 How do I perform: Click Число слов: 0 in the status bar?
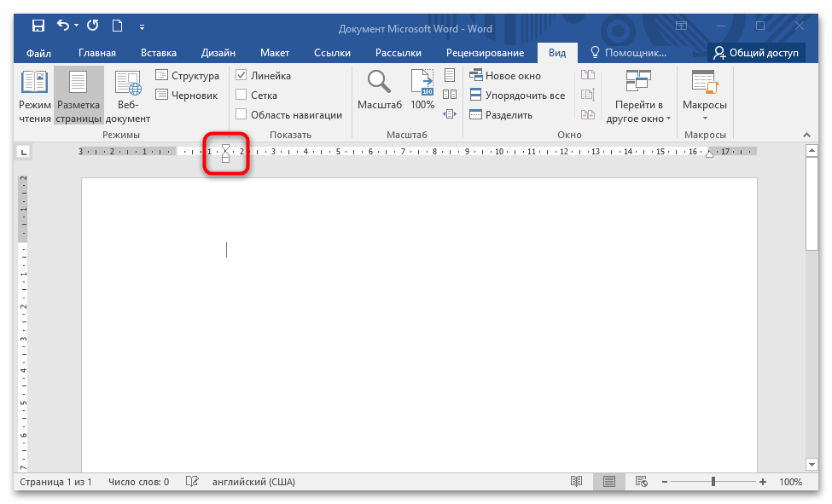(x=138, y=482)
